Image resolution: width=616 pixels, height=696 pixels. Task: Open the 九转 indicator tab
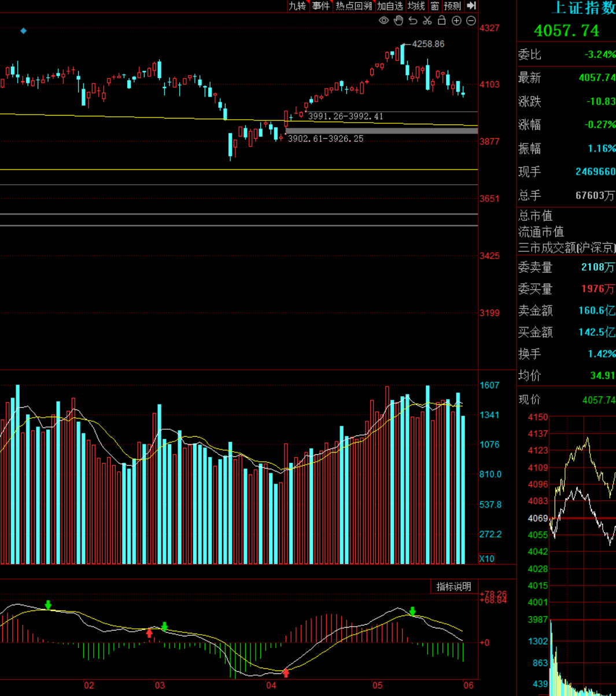click(x=297, y=6)
